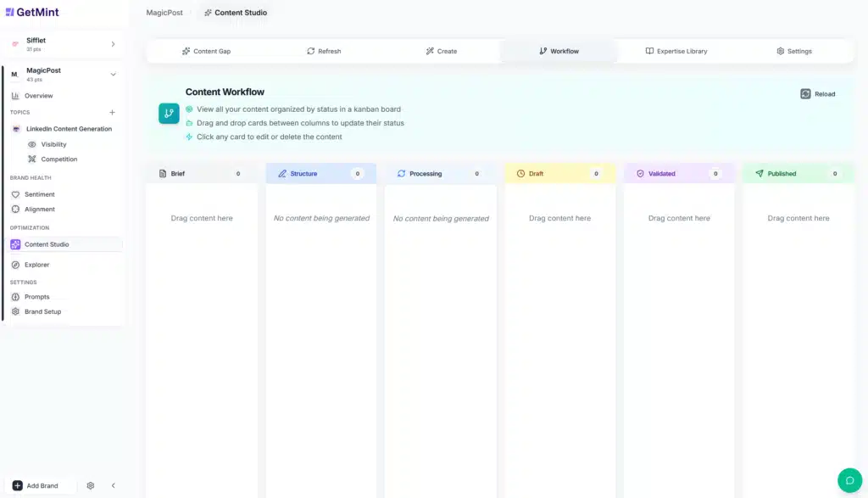Switch to the Create tab
The height and width of the screenshot is (498, 868).
coord(441,51)
